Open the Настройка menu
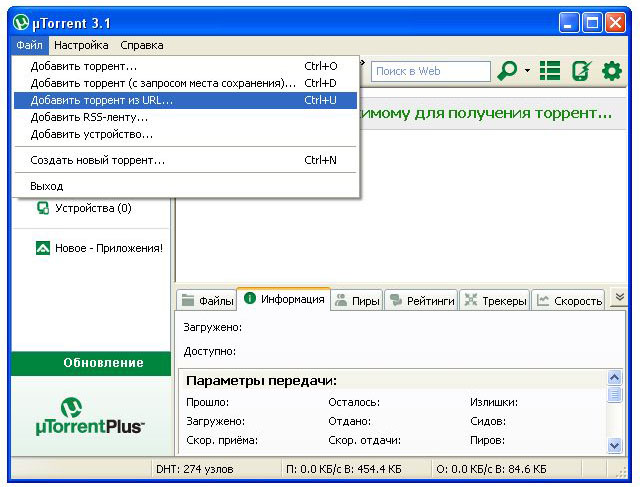Screen dimensions: 640x487 pyautogui.click(x=81, y=45)
